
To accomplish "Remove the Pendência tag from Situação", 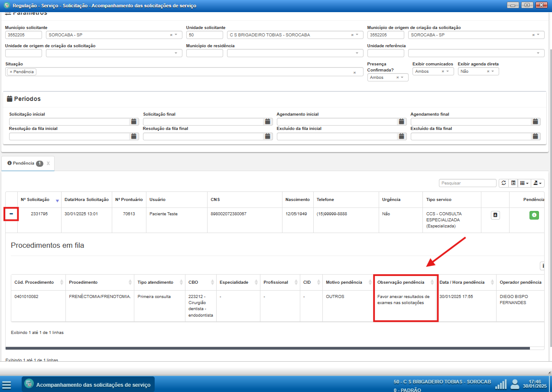I will pyautogui.click(x=11, y=72).
